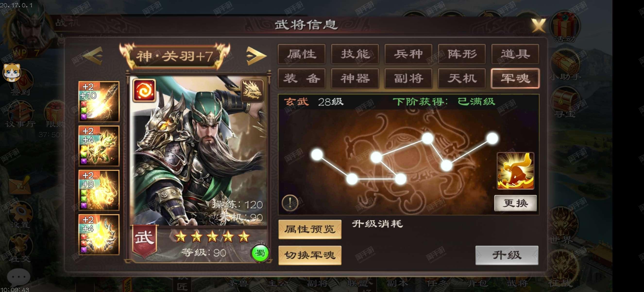Image resolution: width=644 pixels, height=292 pixels.
Task: Select the +3 golden dragon equipment slot
Action: [x=99, y=190]
